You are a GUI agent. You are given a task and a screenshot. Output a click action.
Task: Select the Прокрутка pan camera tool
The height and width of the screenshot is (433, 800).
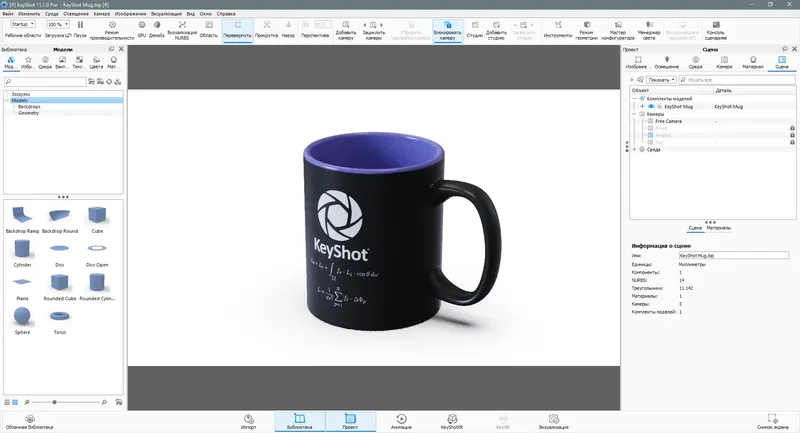[266, 30]
